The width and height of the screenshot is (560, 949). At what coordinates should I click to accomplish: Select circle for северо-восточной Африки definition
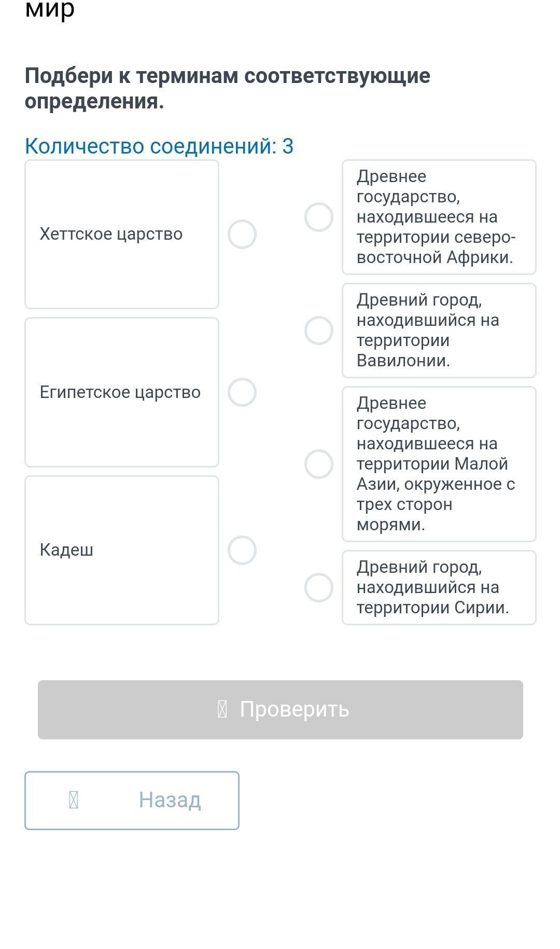pos(319,217)
